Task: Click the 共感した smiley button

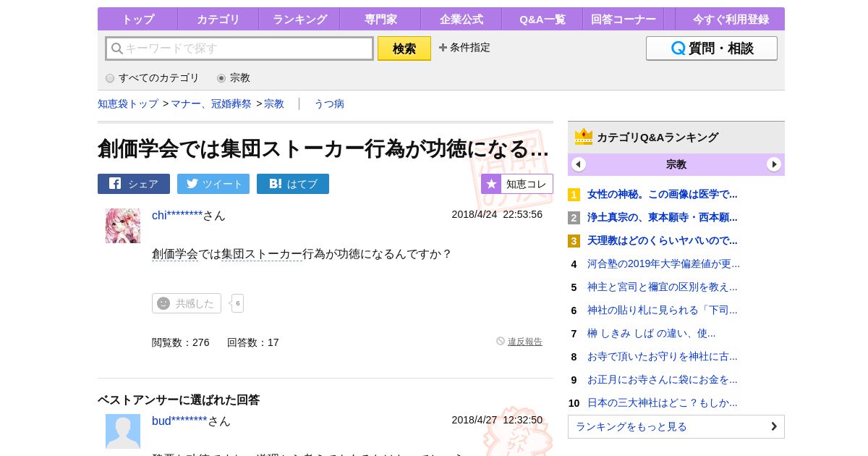Action: [187, 303]
